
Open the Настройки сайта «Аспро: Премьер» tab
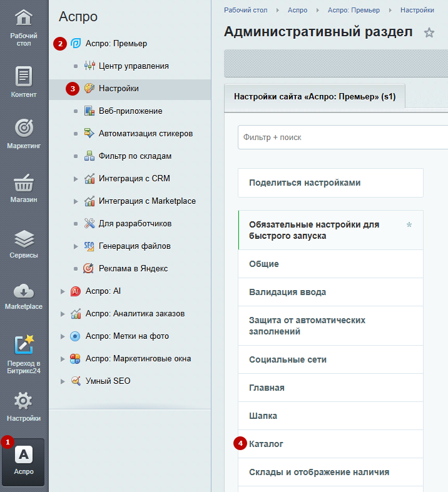point(315,96)
